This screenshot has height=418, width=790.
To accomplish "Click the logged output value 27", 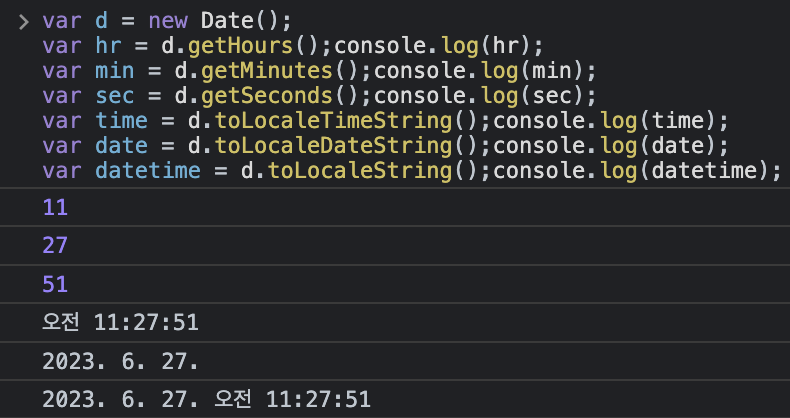I will (x=55, y=246).
